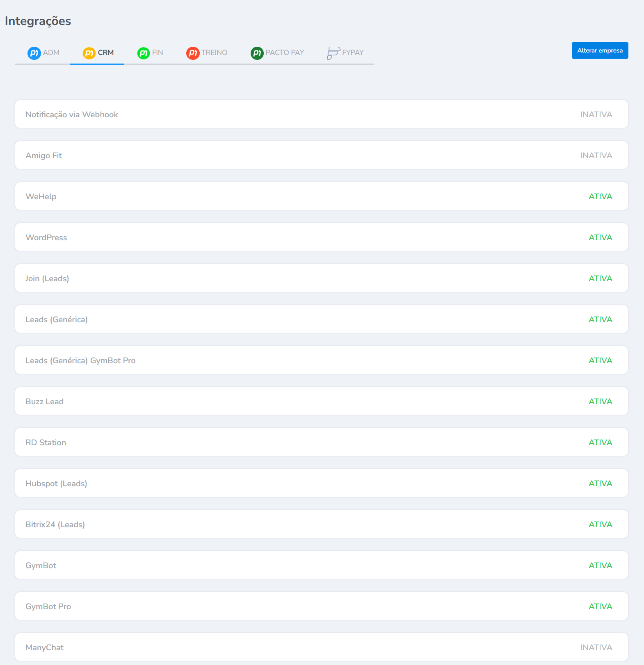The height and width of the screenshot is (665, 644).
Task: Click the blue ADM module icon
Action: 34,53
